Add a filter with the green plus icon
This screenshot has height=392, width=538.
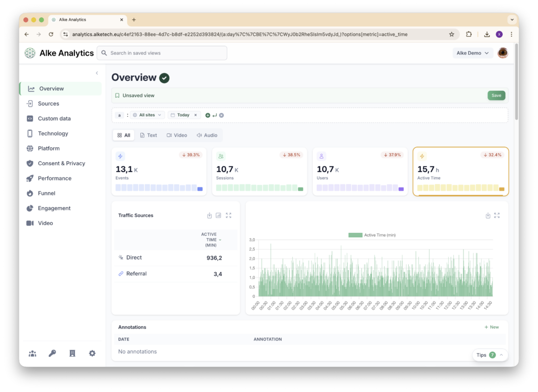(x=208, y=115)
